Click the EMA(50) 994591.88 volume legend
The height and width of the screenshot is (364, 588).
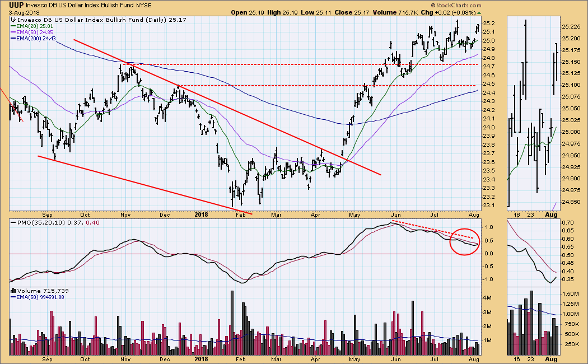(40, 297)
